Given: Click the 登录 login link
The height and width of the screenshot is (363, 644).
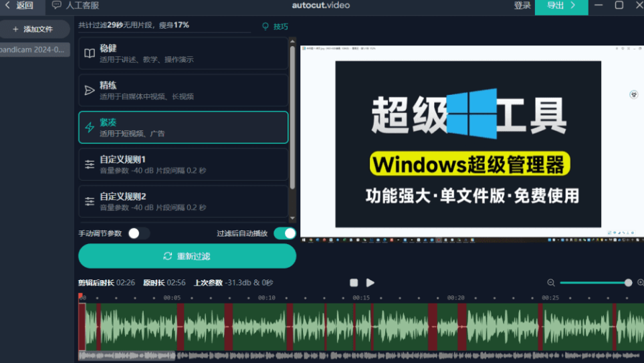Looking at the screenshot, I should click(522, 5).
